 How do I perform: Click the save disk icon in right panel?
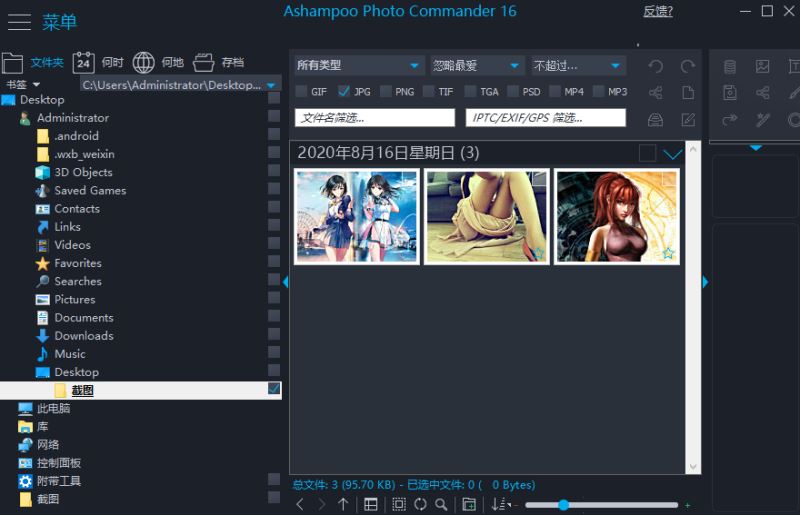(730, 92)
